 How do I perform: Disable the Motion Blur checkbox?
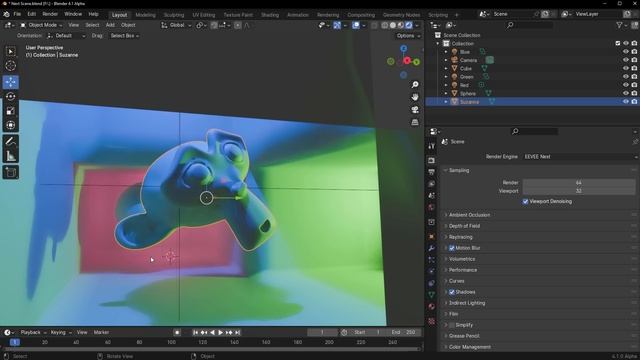452,248
